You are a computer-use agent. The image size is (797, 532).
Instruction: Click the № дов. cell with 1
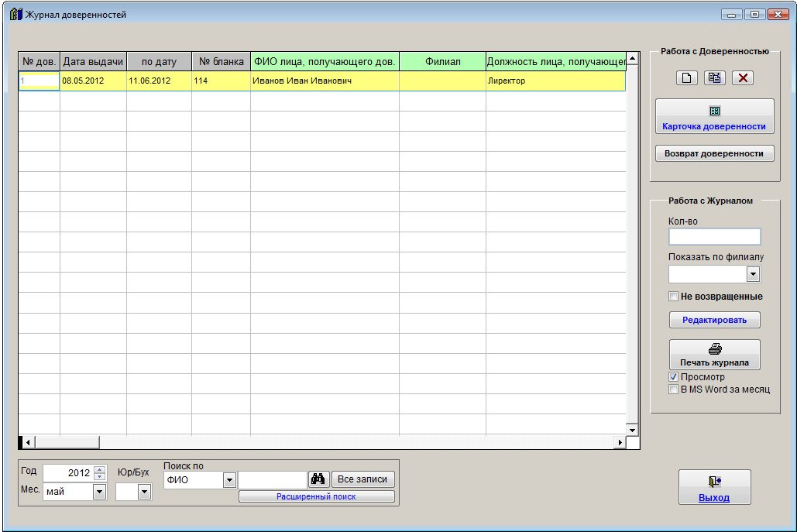tap(40, 81)
